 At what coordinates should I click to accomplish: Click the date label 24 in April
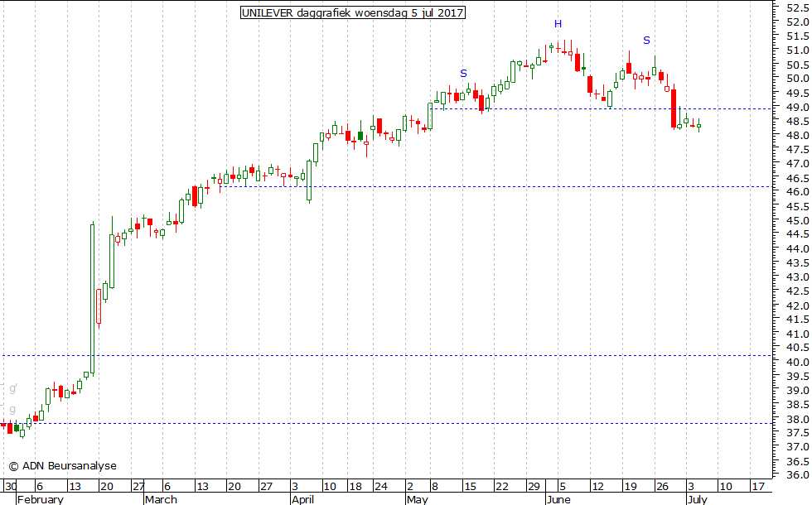[381, 487]
